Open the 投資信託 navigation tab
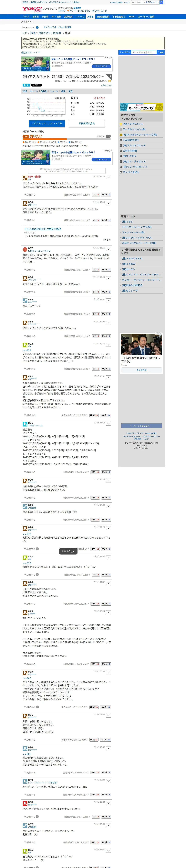 pos(68,16)
